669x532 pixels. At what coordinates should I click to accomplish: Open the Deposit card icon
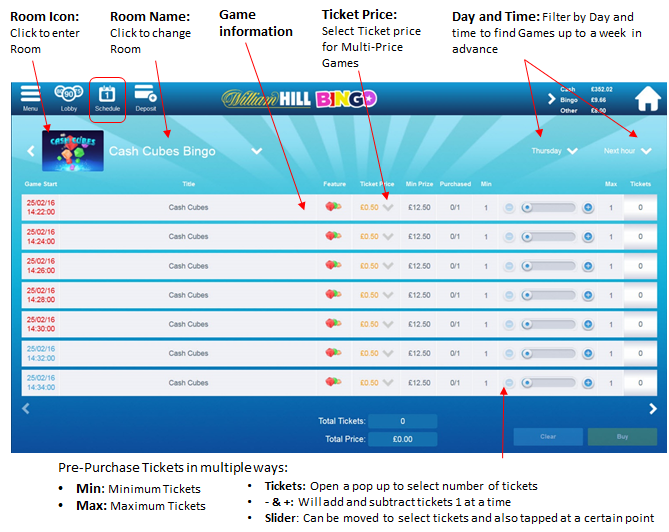point(145,93)
